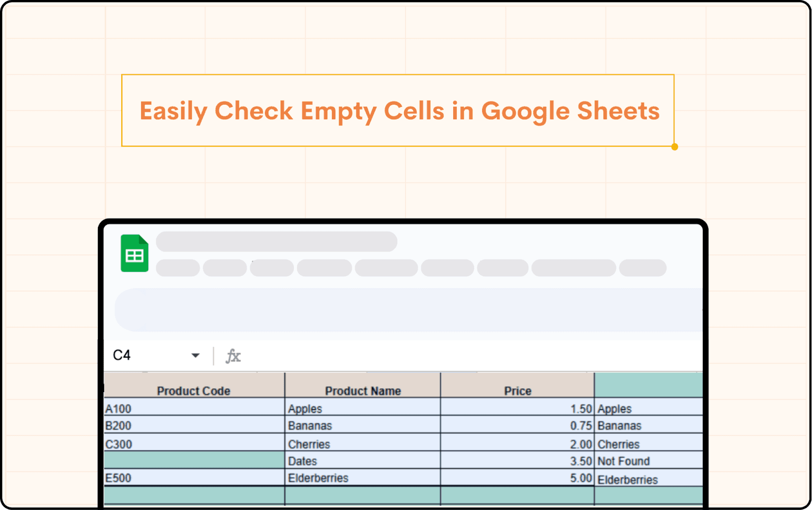Select the Product Code header cell
812x510 pixels.
[194, 386]
